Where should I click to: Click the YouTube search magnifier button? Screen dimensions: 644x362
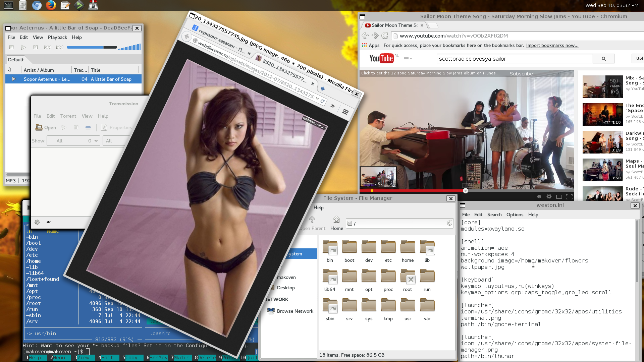603,59
